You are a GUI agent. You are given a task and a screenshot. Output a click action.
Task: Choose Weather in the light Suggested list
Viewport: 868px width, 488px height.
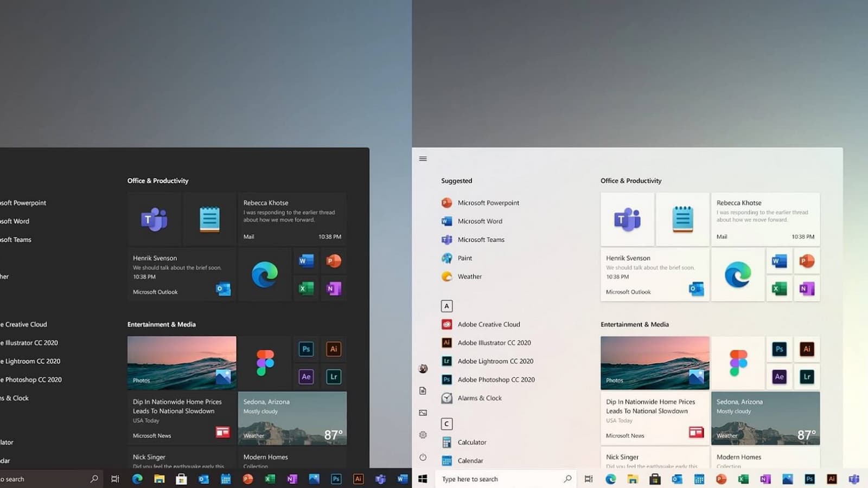(461, 277)
